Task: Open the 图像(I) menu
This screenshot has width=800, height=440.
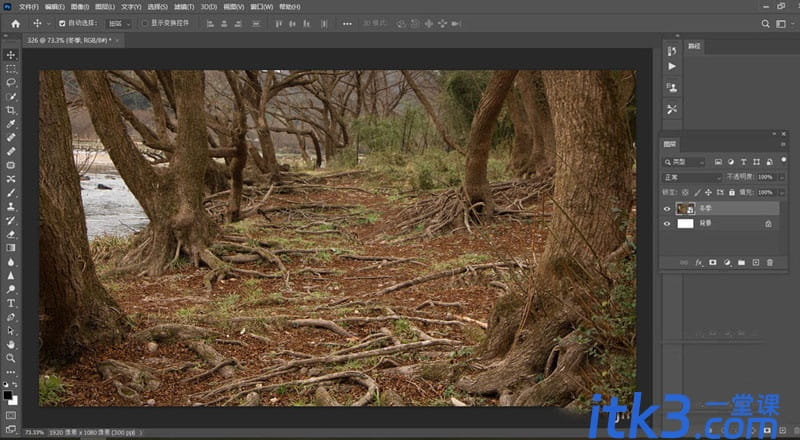Action: click(80, 7)
